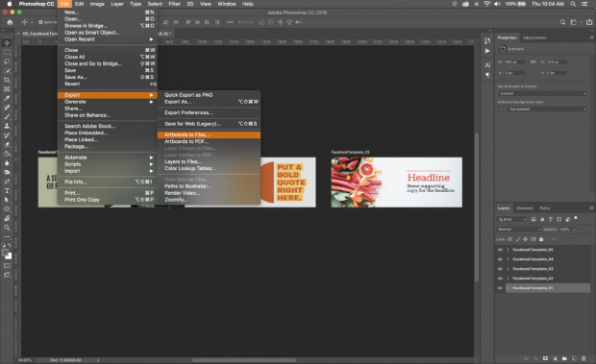Select the Pen tool
This screenshot has width=596, height=364.
click(x=7, y=182)
